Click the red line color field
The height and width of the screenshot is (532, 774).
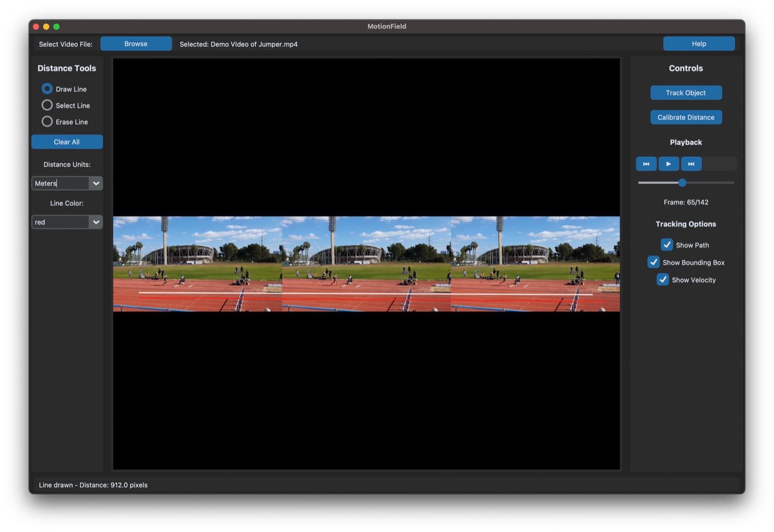(x=60, y=222)
